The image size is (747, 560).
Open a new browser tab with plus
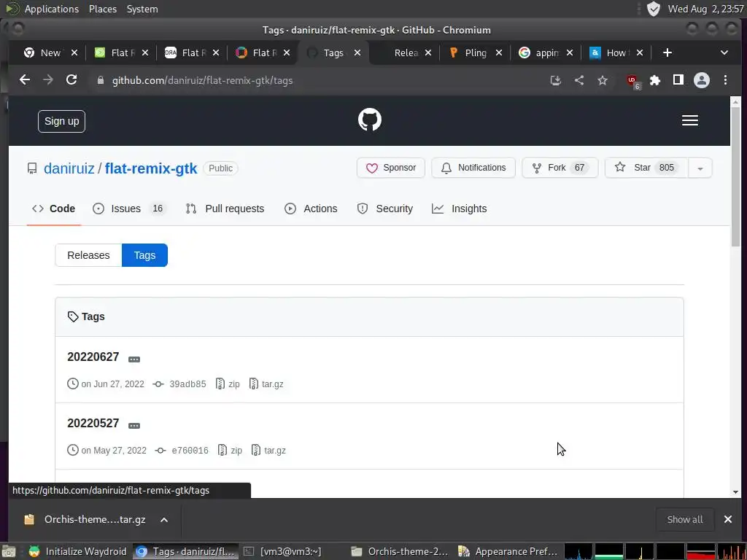[x=667, y=52]
